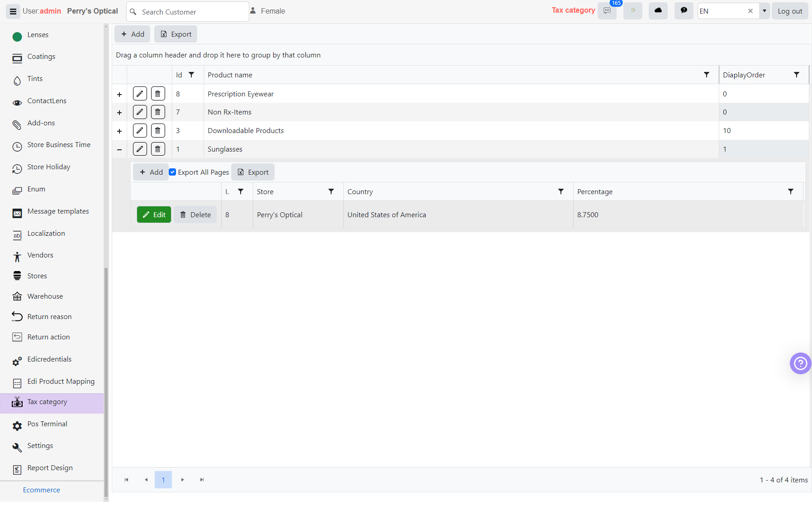Go to the last page arrow
The height and width of the screenshot is (510, 812).
coord(202,480)
